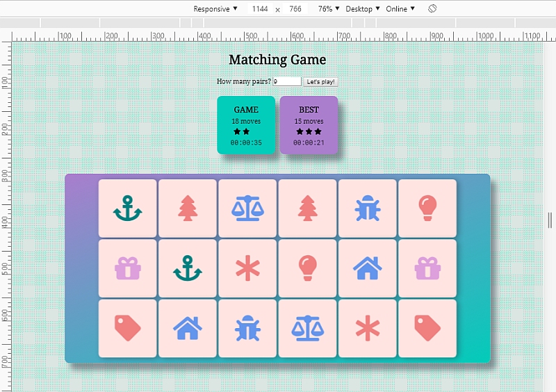The image size is (556, 392).
Task: Pick the lightbulb card in the top row
Action: point(427,208)
